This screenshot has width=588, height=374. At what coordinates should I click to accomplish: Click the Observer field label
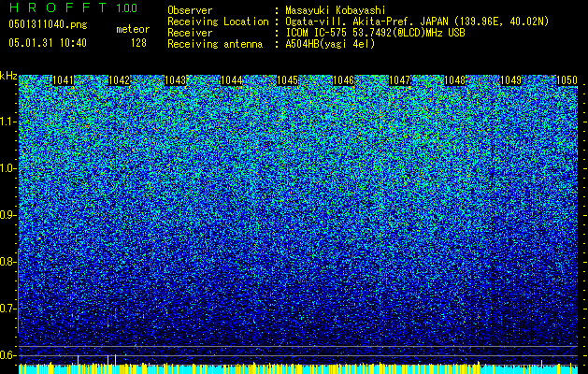pyautogui.click(x=190, y=10)
